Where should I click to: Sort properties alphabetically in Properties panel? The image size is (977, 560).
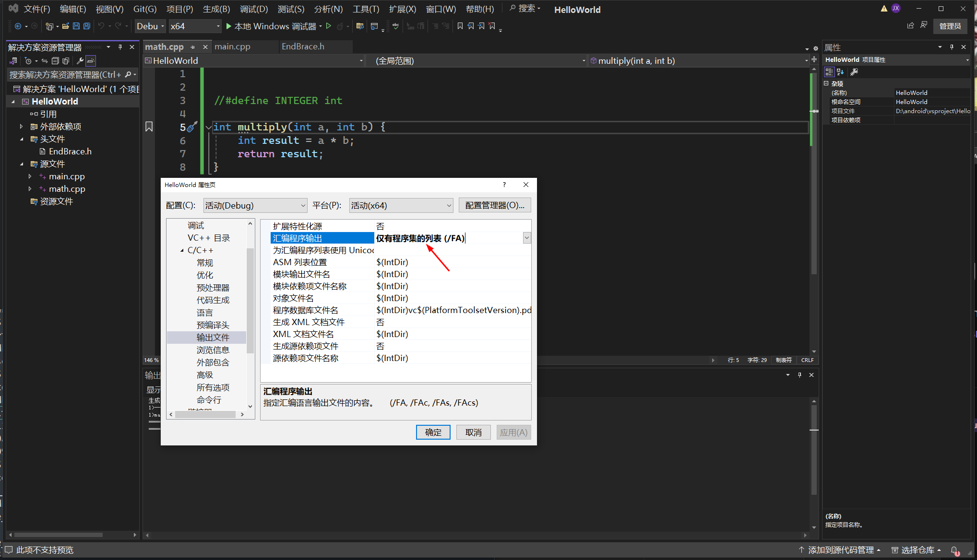click(x=840, y=72)
